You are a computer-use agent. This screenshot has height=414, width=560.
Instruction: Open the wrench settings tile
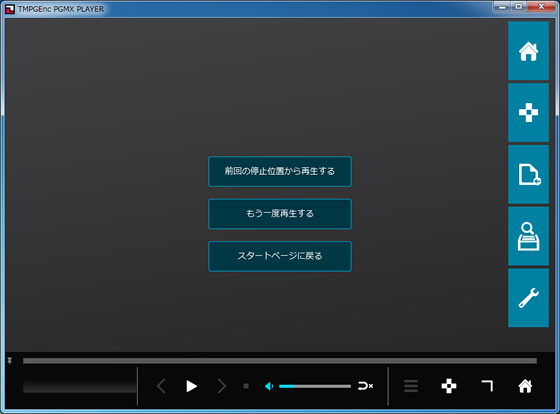(528, 298)
